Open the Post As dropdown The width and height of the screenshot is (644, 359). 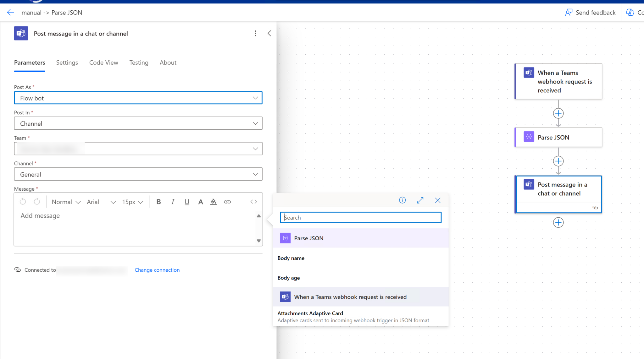(x=255, y=98)
